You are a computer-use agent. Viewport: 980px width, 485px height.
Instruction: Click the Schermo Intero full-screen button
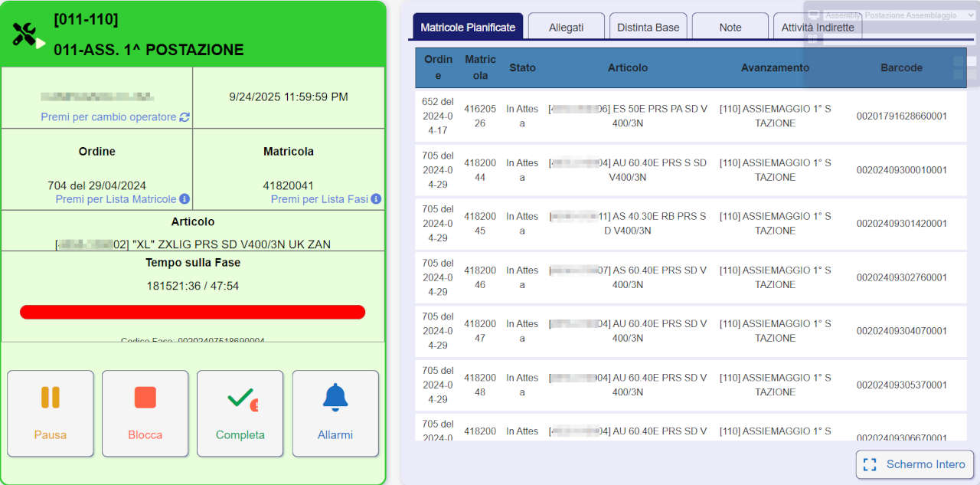pyautogui.click(x=915, y=464)
